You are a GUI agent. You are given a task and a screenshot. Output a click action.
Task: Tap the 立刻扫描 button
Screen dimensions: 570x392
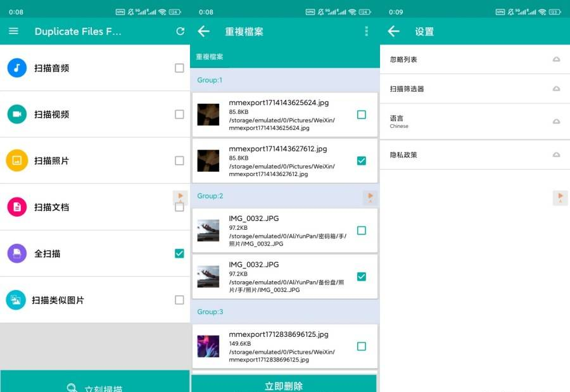[95, 382]
